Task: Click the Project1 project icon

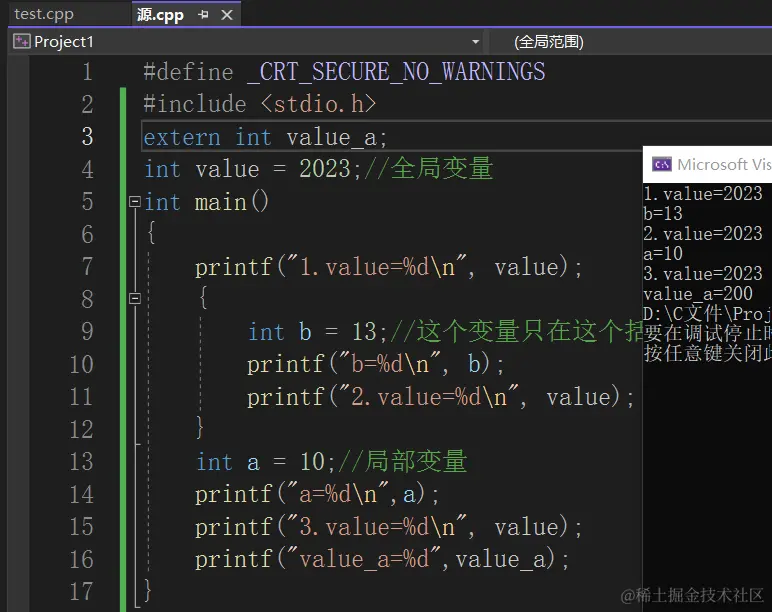Action: pyautogui.click(x=21, y=41)
